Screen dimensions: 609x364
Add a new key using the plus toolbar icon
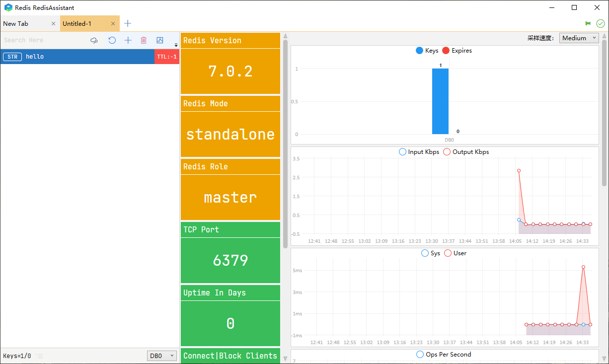click(x=128, y=40)
